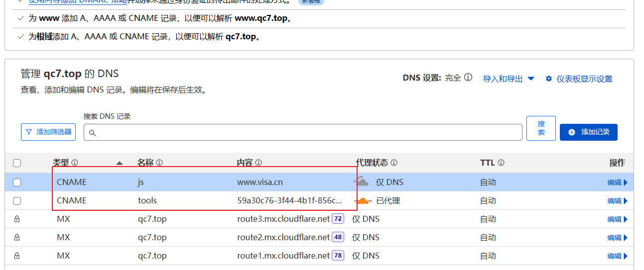Expand 编辑 for the js record
This screenshot has width=644, height=270.
[617, 182]
